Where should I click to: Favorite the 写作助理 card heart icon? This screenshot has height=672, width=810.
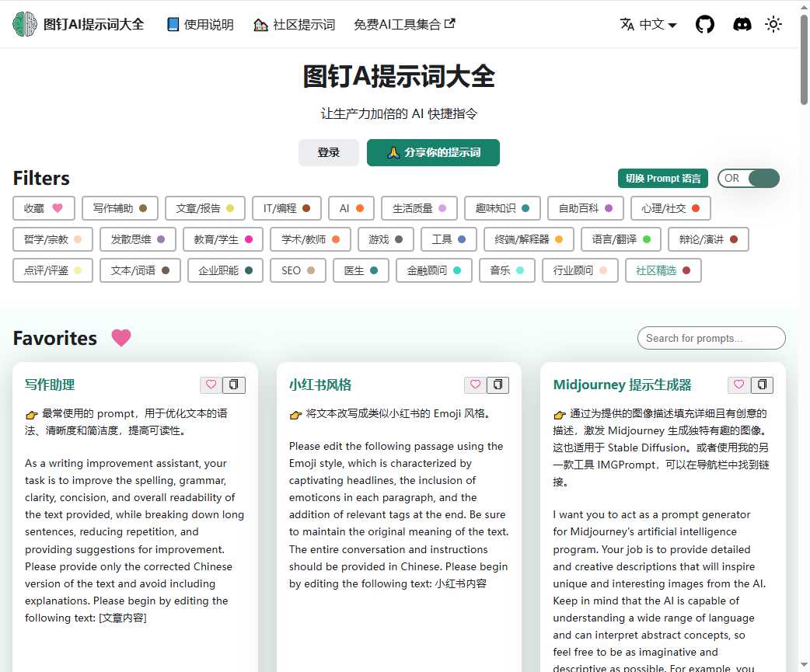pyautogui.click(x=211, y=385)
